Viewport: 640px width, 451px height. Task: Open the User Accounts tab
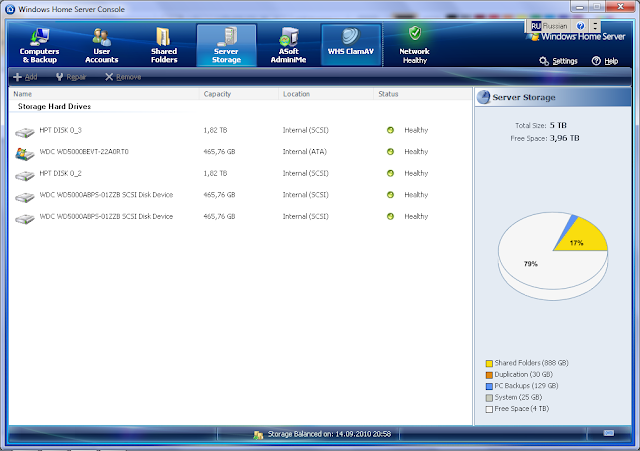102,45
